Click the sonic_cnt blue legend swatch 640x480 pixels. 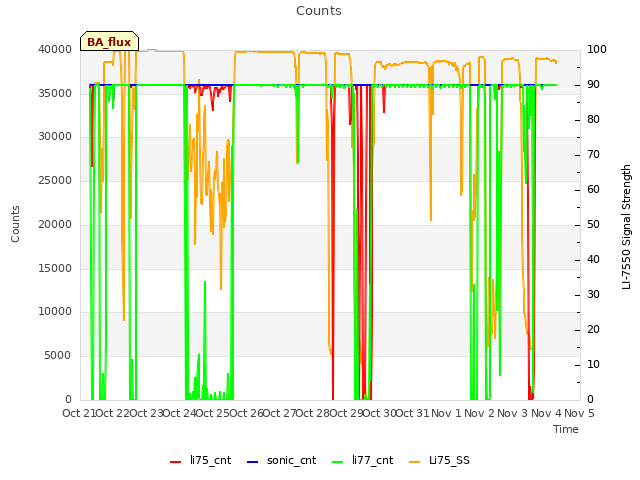(253, 462)
